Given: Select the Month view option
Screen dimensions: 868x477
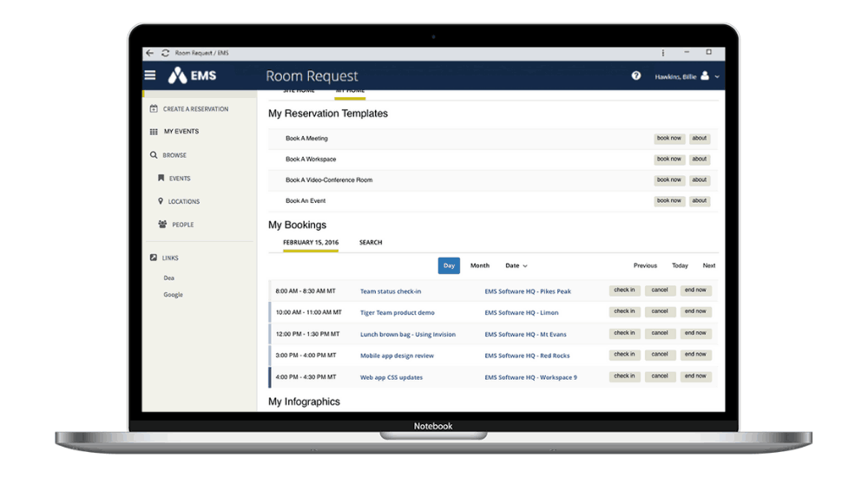Looking at the screenshot, I should (x=480, y=265).
